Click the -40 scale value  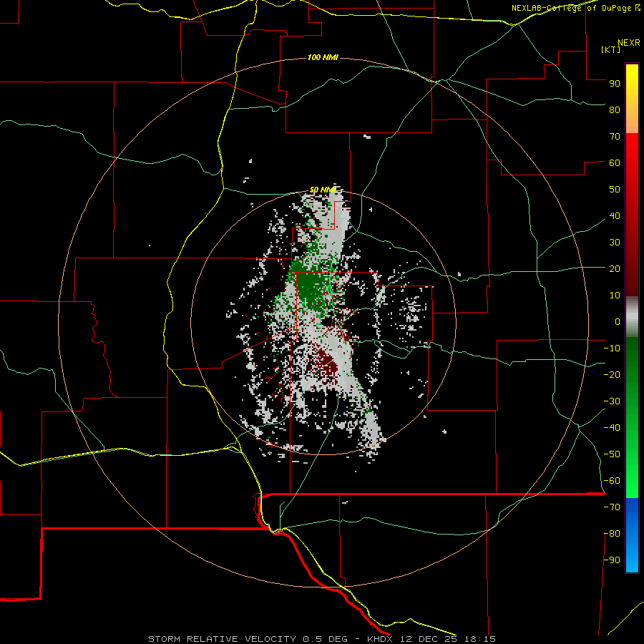(x=612, y=428)
